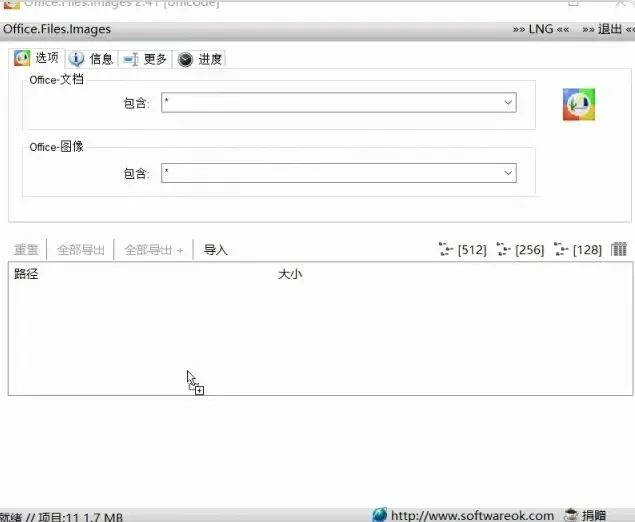Viewport: 635px width, 522px height.
Task: Switch to the 进度 tab
Action: click(199, 59)
